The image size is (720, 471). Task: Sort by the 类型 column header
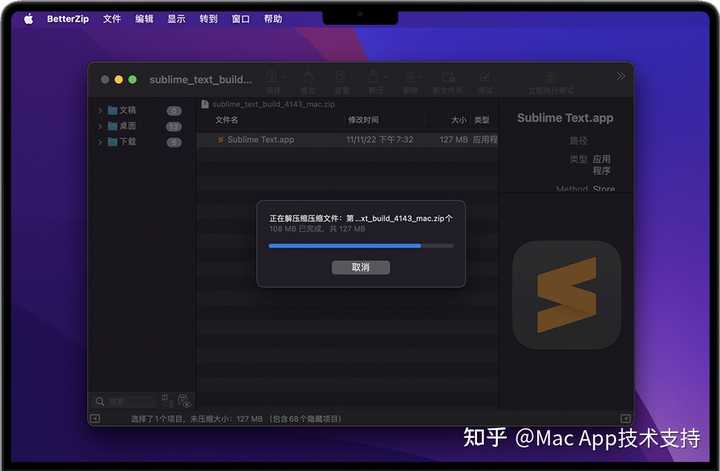click(x=482, y=120)
